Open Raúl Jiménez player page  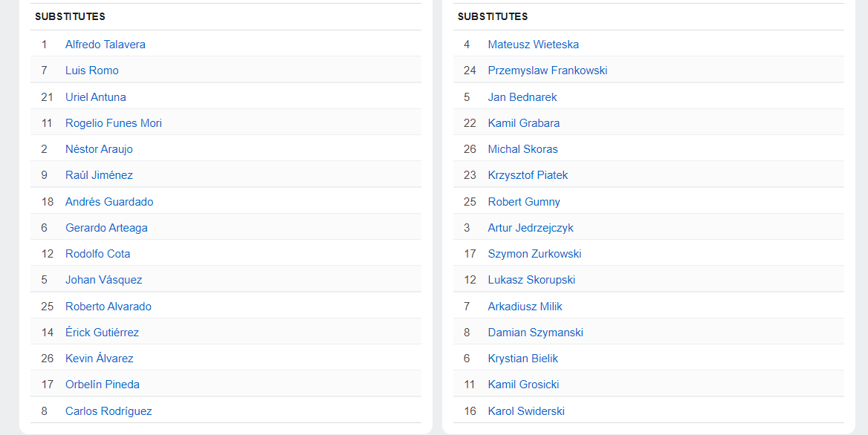coord(99,175)
